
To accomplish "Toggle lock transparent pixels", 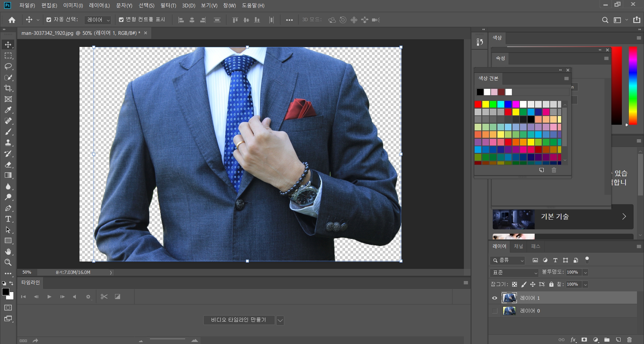I will coord(515,284).
